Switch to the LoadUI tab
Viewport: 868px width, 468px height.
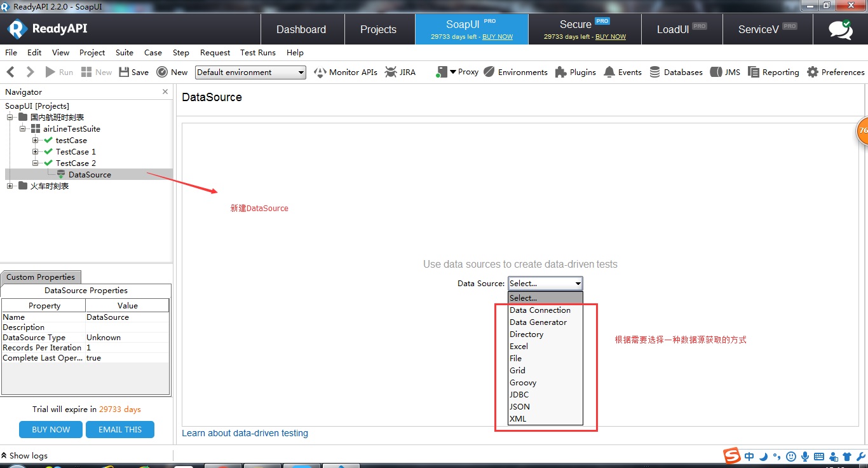click(x=681, y=29)
